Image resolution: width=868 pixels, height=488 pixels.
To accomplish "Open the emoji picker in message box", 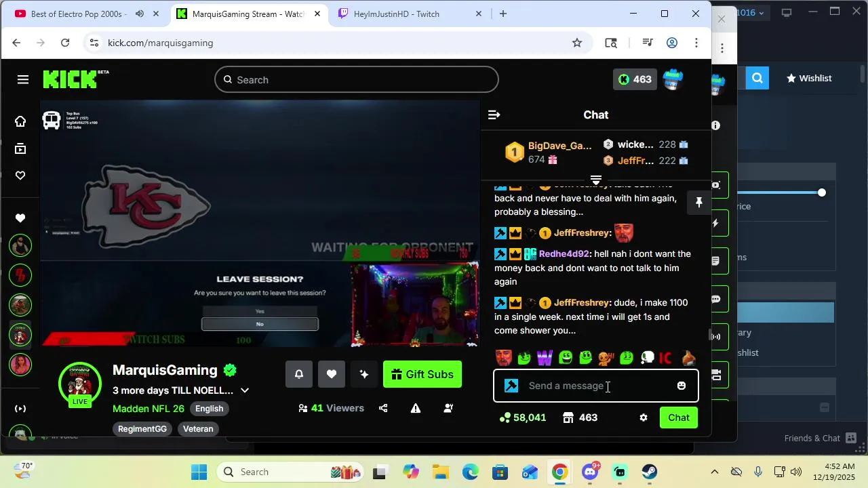I will pos(682,386).
